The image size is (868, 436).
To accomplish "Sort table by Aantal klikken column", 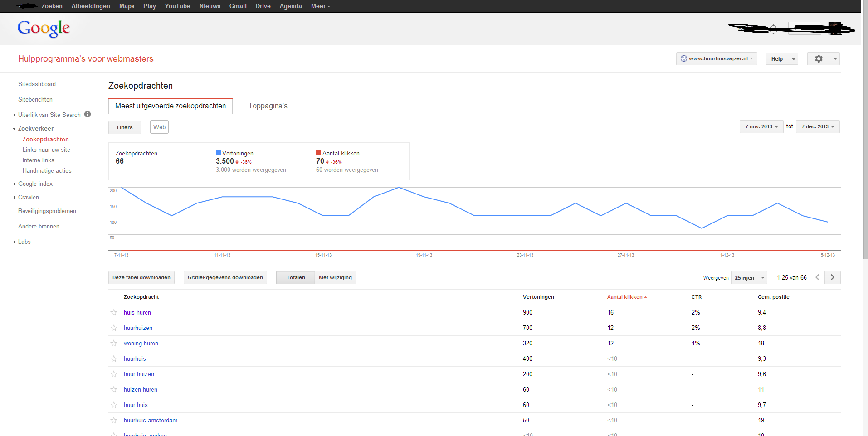I will coord(627,297).
